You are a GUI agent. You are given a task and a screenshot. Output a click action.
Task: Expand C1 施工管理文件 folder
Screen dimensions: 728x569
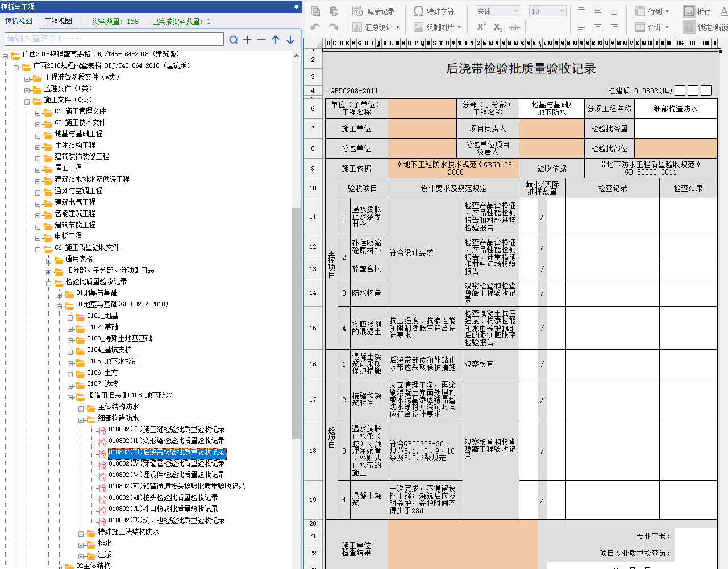point(38,113)
